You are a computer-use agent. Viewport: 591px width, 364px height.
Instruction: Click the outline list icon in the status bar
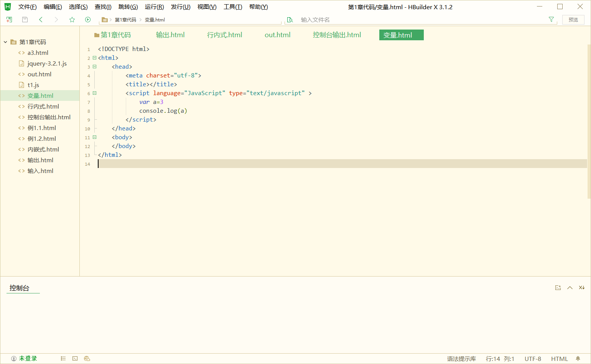63,358
